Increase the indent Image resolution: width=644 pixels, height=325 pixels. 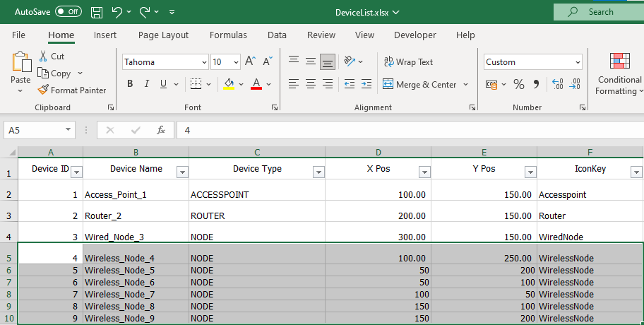tap(366, 84)
